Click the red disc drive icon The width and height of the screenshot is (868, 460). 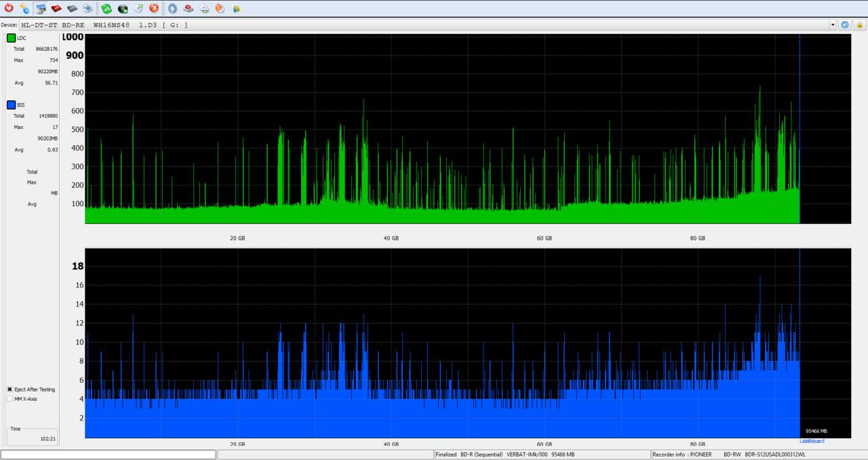[x=56, y=8]
